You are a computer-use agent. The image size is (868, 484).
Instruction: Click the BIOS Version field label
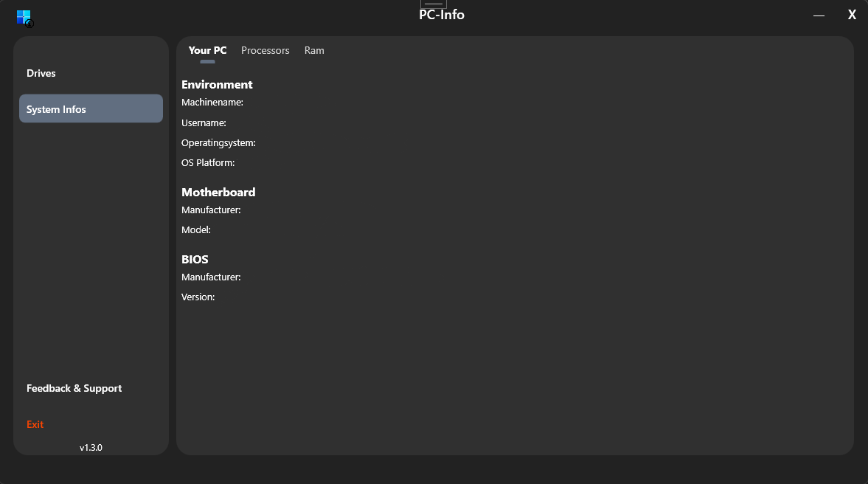tap(198, 297)
